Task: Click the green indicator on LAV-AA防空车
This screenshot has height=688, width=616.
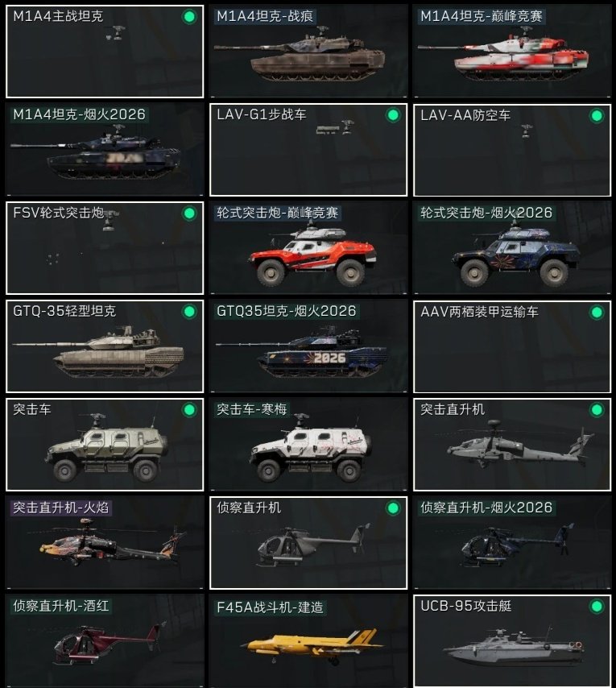Action: click(597, 116)
